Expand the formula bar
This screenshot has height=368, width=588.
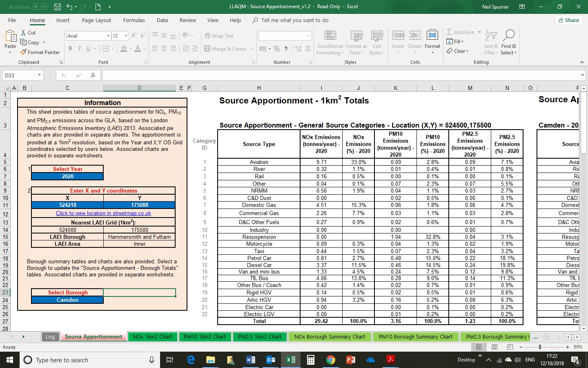click(582, 75)
